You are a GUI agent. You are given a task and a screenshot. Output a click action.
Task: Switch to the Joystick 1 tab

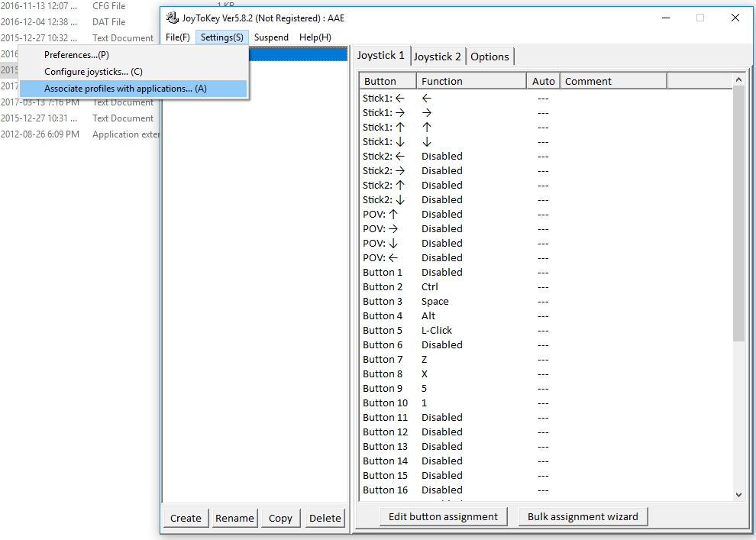tap(381, 56)
